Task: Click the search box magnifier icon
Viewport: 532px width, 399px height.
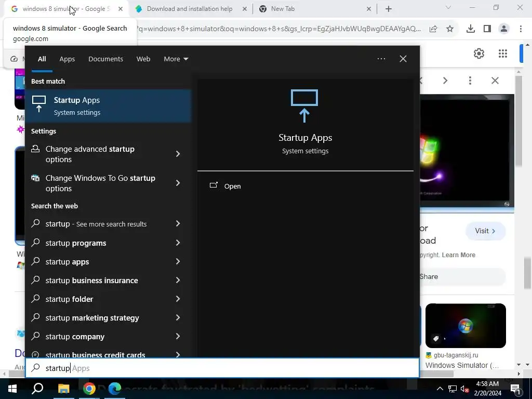Action: tap(36, 368)
